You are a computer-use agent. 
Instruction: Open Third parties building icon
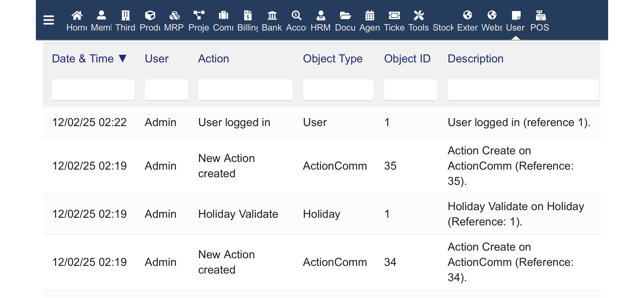pos(125,16)
